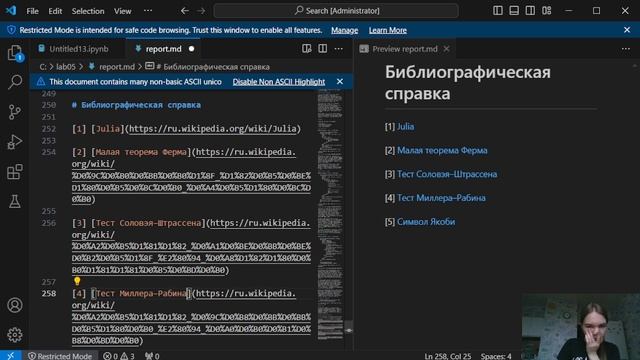
Task: Toggle the bottom panel
Action: (x=514, y=11)
